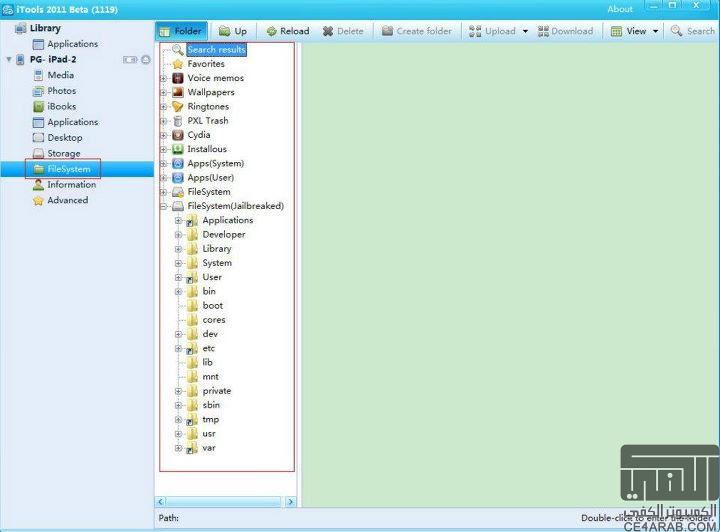This screenshot has width=720, height=532.
Task: Click the eject icon beside iPad-2
Action: [146, 60]
